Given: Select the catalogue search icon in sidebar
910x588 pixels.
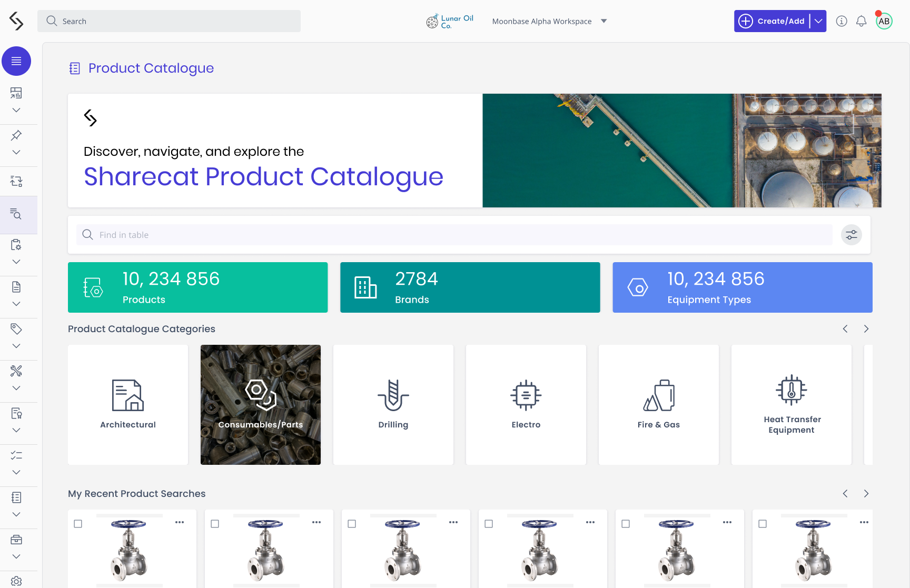Looking at the screenshot, I should click(16, 214).
